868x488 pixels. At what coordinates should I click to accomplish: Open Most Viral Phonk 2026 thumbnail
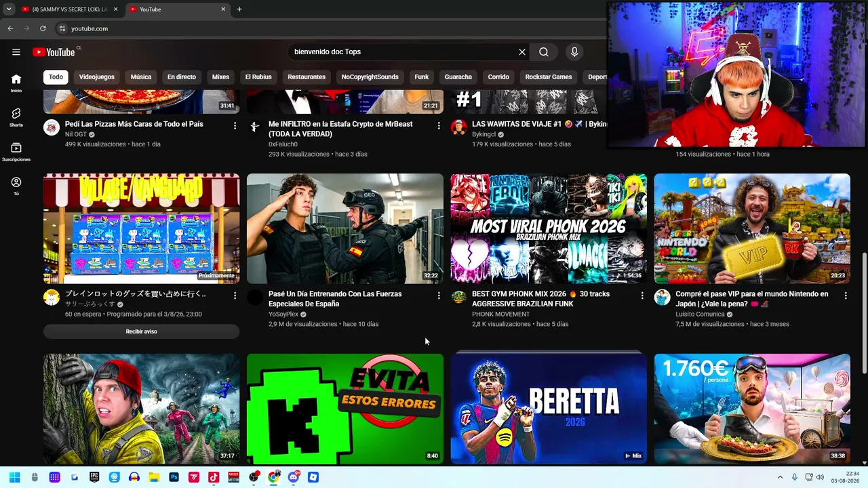click(549, 228)
